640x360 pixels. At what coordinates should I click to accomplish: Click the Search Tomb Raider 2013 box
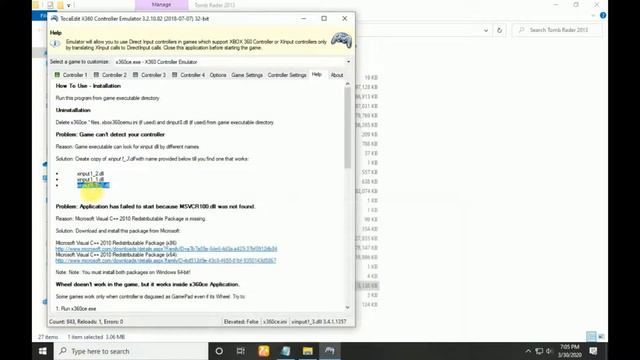(x=557, y=30)
